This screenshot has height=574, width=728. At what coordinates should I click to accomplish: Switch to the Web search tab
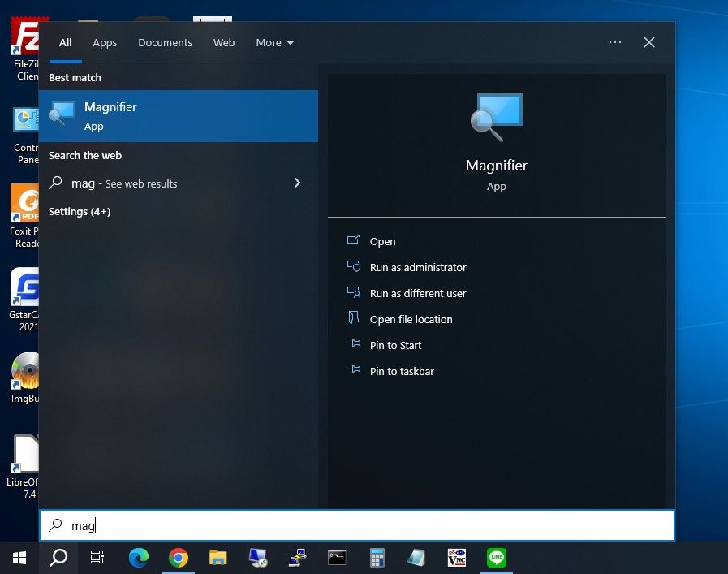coord(224,43)
